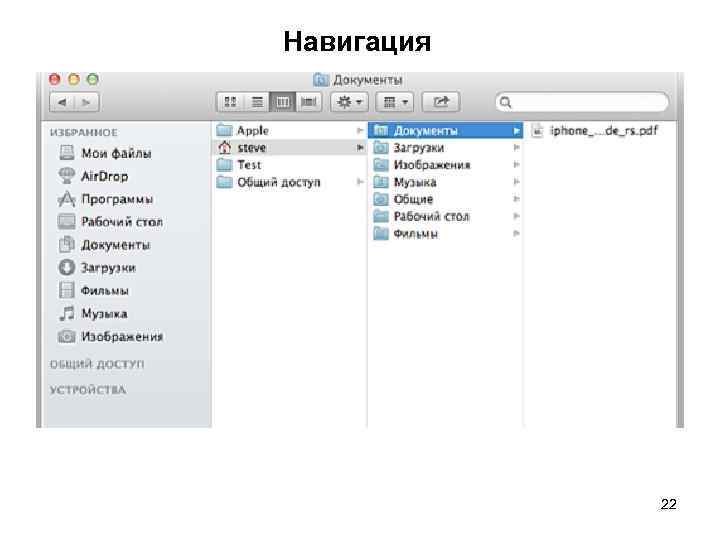
Task: Switch to Cover Flow view
Action: (x=309, y=102)
